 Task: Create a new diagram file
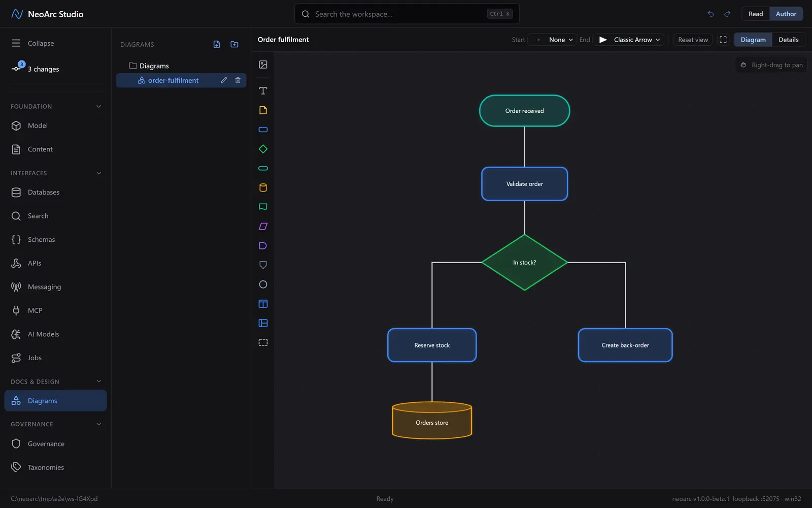point(217,44)
